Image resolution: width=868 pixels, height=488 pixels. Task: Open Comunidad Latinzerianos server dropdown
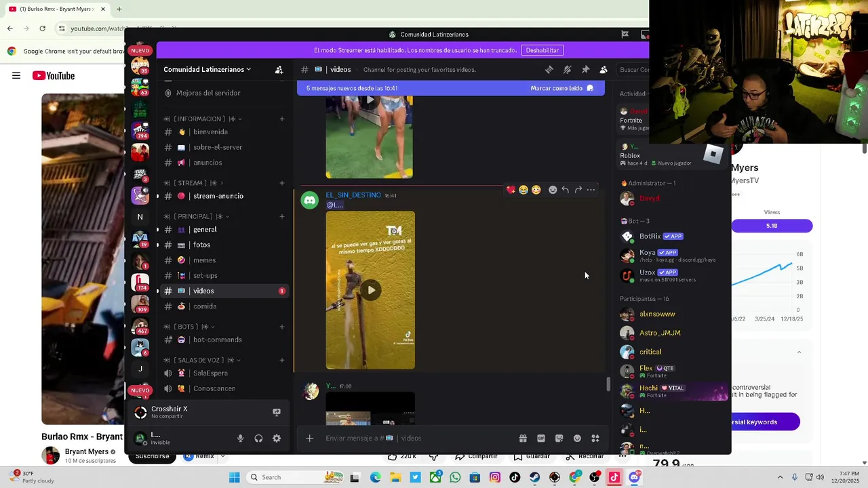(208, 69)
